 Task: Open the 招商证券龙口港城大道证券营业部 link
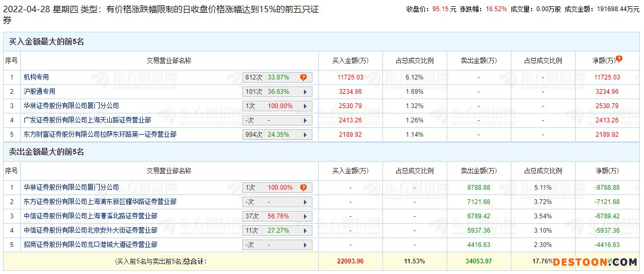pyautogui.click(x=90, y=245)
